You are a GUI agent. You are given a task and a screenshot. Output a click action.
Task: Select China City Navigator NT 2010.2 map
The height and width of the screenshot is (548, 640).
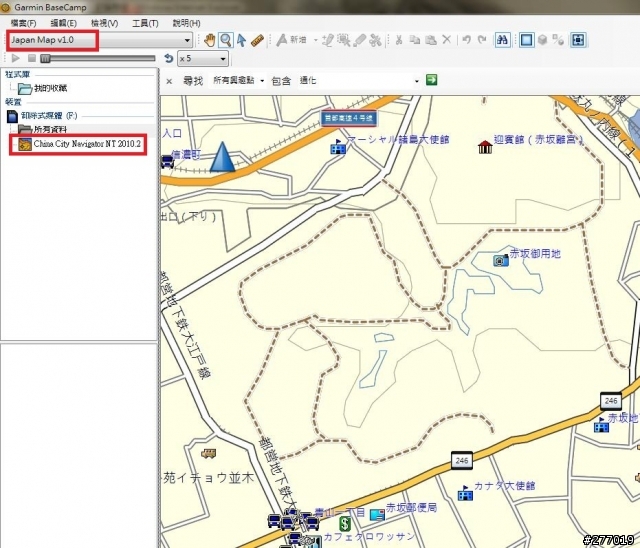pos(79,144)
